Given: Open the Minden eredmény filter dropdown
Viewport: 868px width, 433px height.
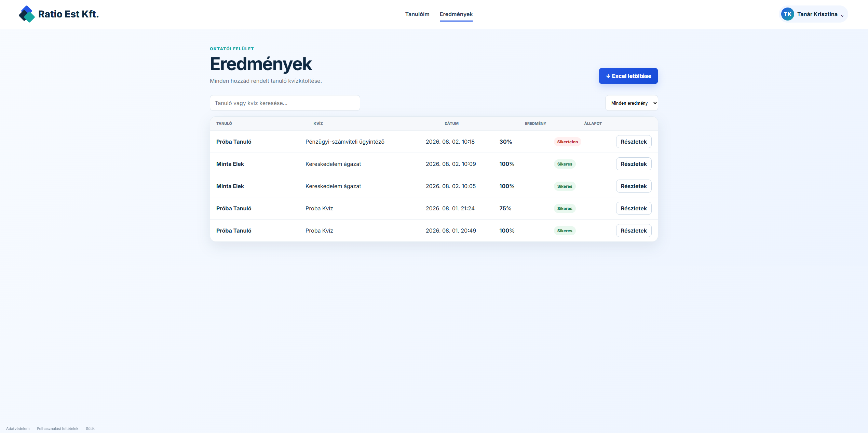Looking at the screenshot, I should click(632, 103).
